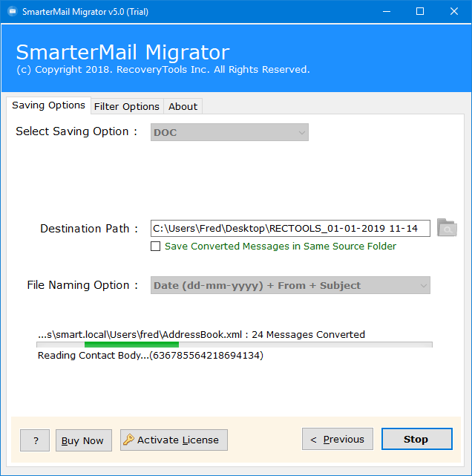Click the copyright RecoveryTools Inc. text

click(163, 70)
